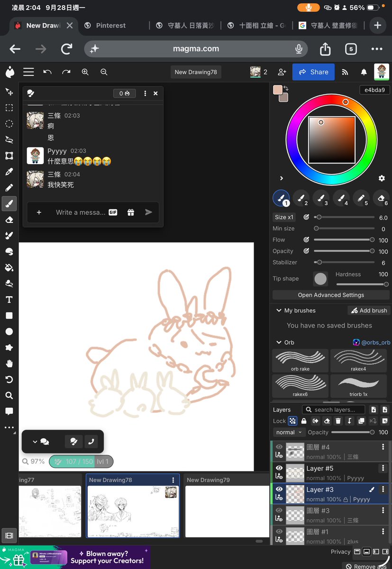This screenshot has height=569, width=392.
Task: Open 圖層 #4 three-dot options menu
Action: [x=383, y=447]
